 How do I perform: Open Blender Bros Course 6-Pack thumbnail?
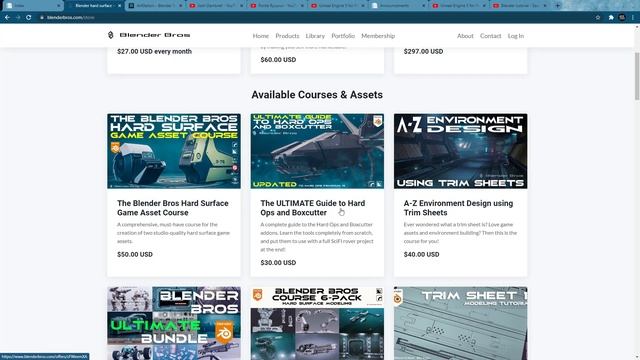coord(317,323)
